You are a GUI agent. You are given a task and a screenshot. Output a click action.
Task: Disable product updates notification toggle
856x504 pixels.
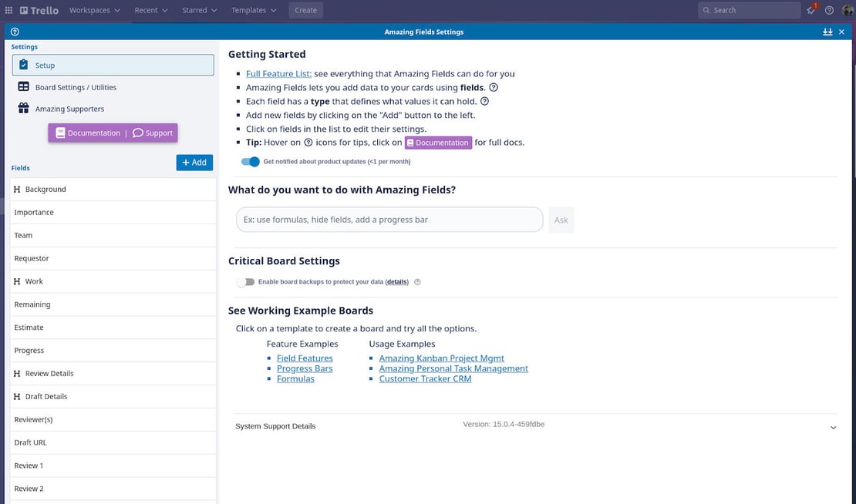coord(250,162)
